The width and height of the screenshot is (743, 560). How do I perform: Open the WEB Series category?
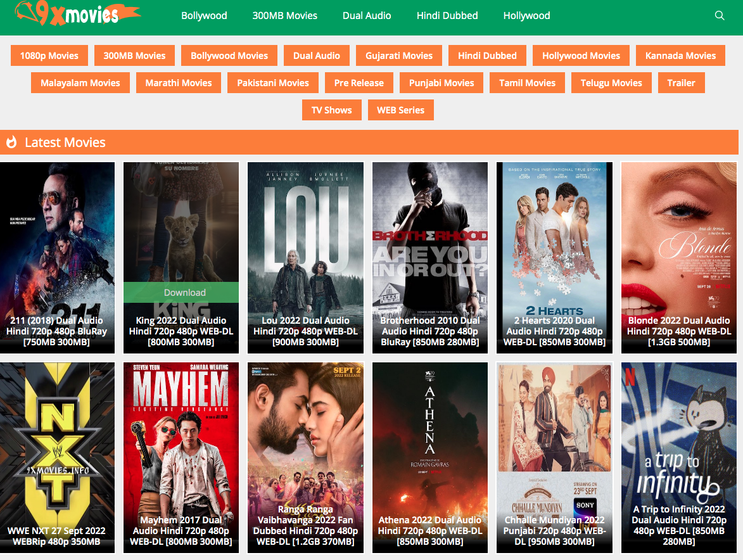(400, 110)
